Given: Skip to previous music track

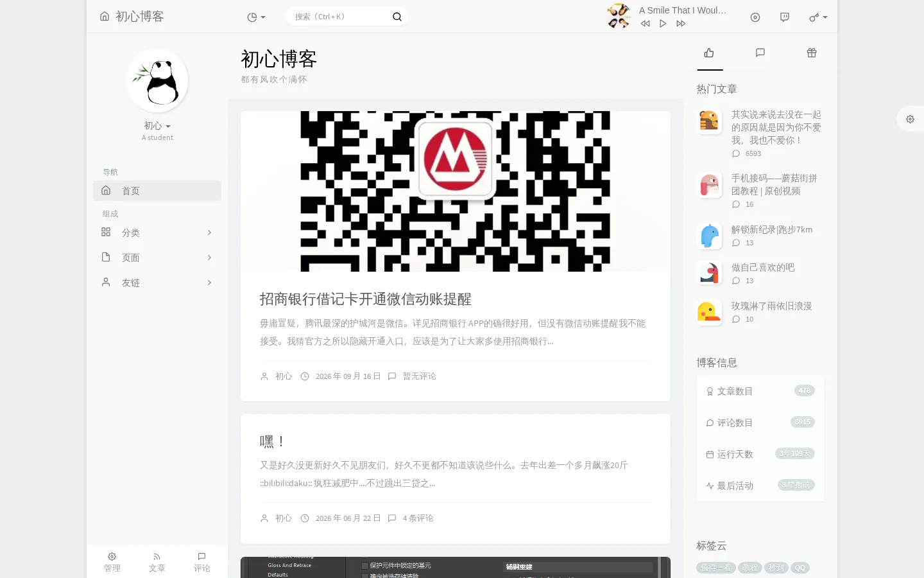Looking at the screenshot, I should 645,24.
